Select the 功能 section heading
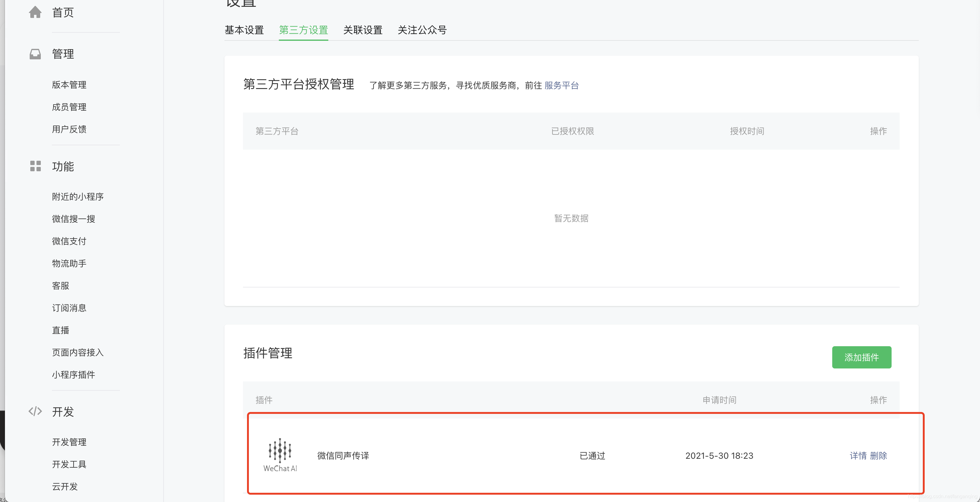 [63, 167]
